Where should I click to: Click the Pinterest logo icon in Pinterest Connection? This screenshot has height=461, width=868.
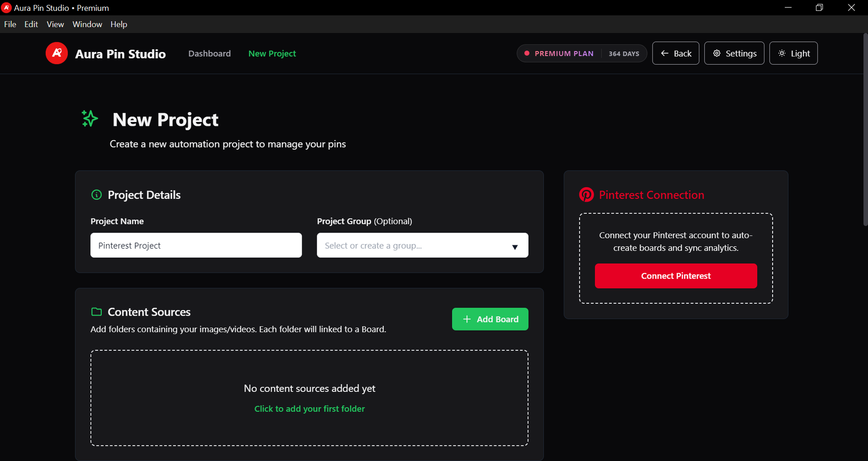586,195
